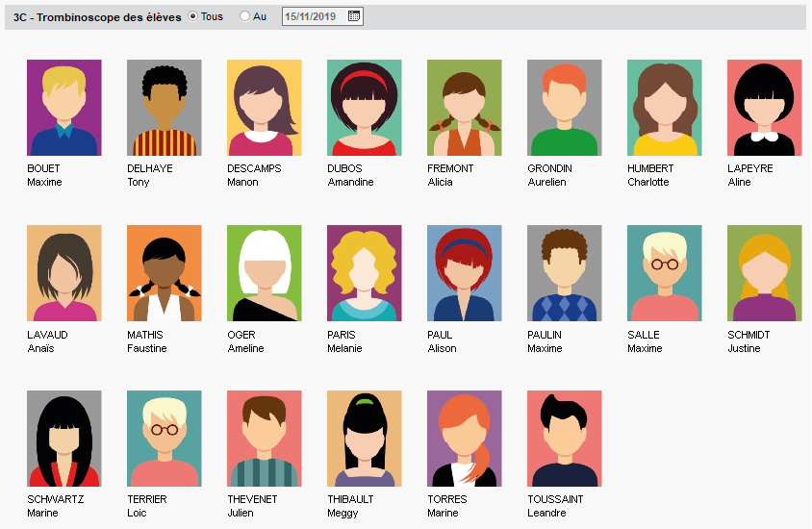The width and height of the screenshot is (812, 529).
Task: Select Tony DELHAYE's portrait
Action: click(x=165, y=108)
